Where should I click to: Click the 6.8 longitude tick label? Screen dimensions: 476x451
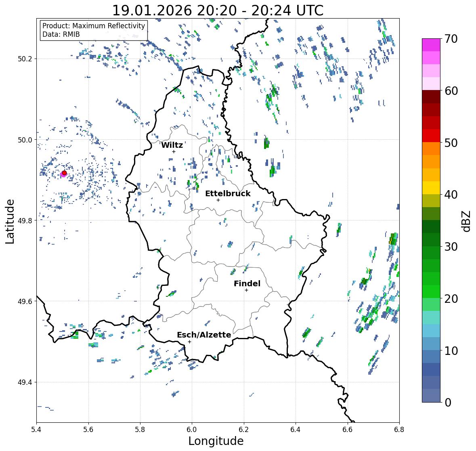click(399, 430)
